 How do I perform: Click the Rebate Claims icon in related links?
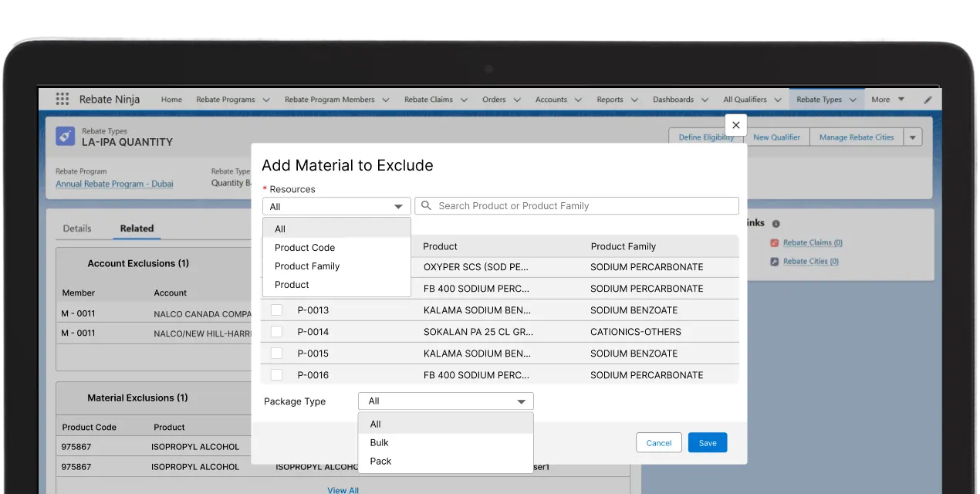click(774, 242)
